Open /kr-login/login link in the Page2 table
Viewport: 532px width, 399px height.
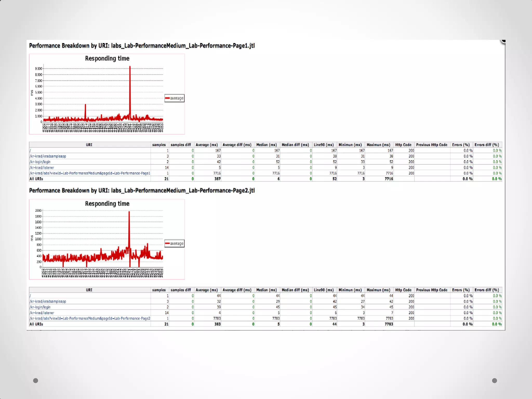click(x=40, y=307)
